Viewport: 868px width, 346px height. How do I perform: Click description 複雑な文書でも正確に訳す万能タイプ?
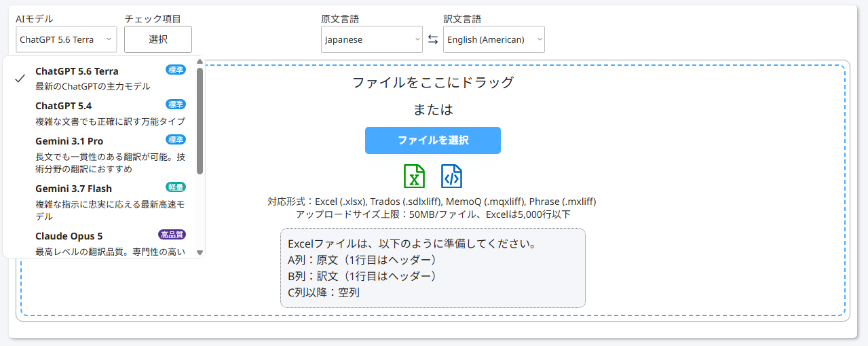point(110,121)
